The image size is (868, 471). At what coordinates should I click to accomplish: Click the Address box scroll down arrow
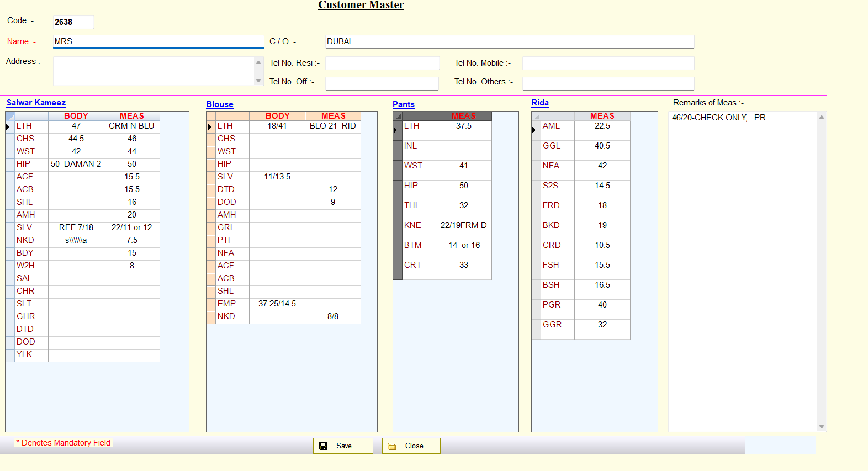click(x=258, y=81)
